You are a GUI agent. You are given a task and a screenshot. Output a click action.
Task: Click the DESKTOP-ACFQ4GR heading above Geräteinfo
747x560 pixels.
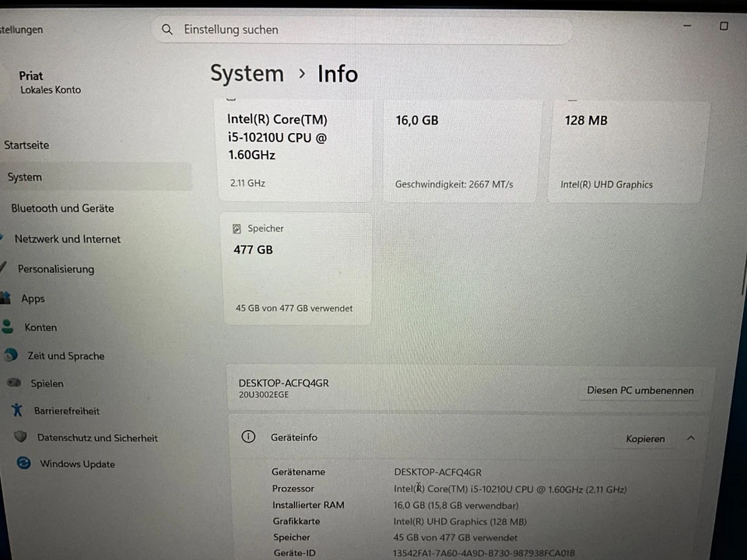coord(283,383)
